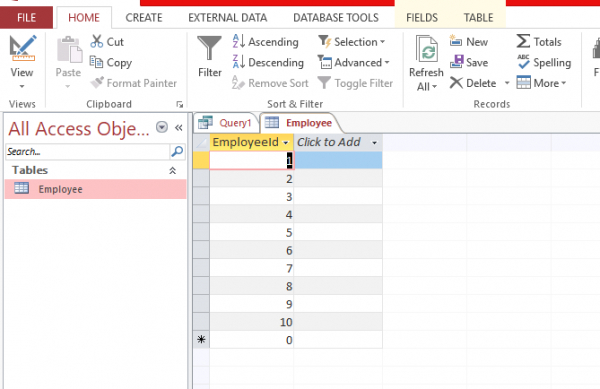
Task: Click the EmployeeId cell containing 2
Action: [251, 179]
